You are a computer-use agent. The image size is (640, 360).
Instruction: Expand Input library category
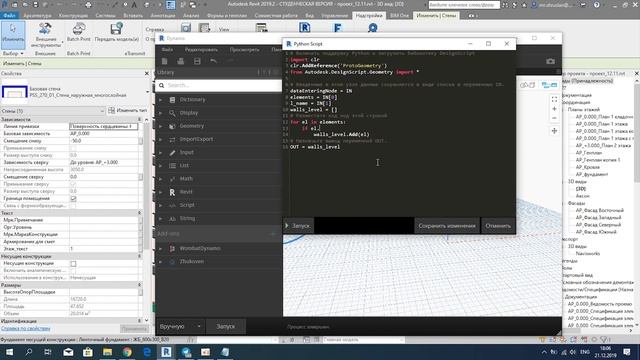tap(161, 152)
